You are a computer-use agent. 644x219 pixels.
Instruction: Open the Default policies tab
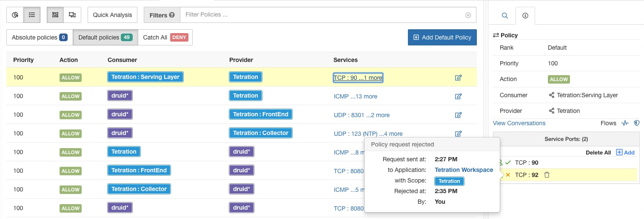(x=105, y=37)
